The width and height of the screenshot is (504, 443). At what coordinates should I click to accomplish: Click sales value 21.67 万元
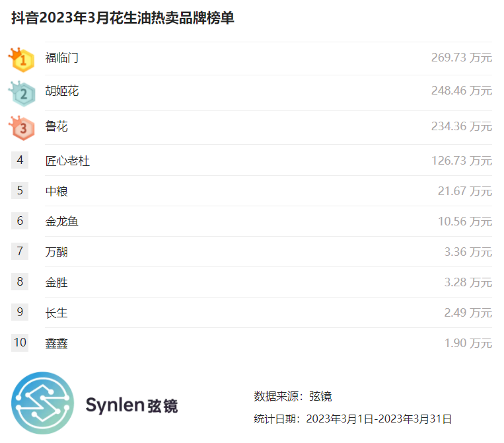click(x=465, y=191)
